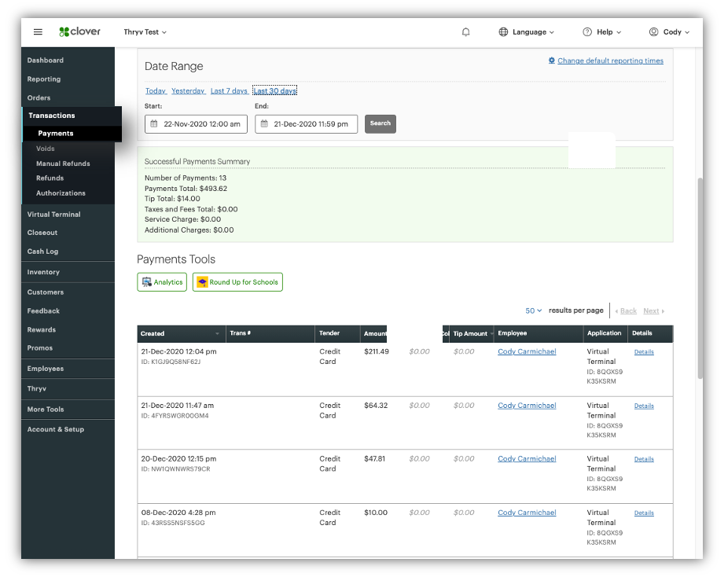Open Details for $211.49 payment
The width and height of the screenshot is (728, 577).
pos(644,352)
